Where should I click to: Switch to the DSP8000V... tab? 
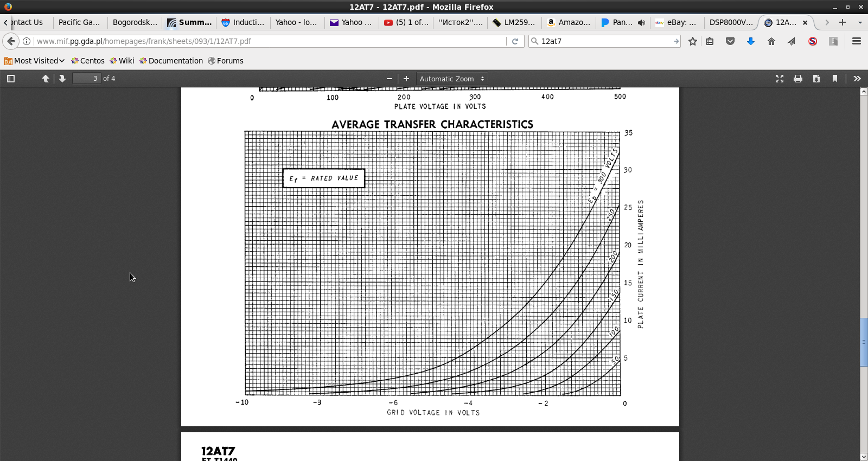(731, 22)
